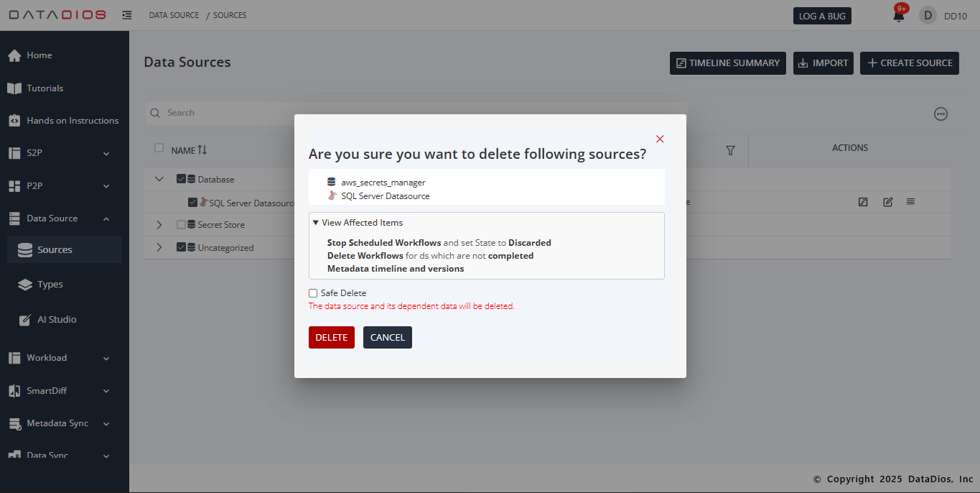This screenshot has width=980, height=493.
Task: Open the three-dots options icon
Action: pyautogui.click(x=941, y=114)
